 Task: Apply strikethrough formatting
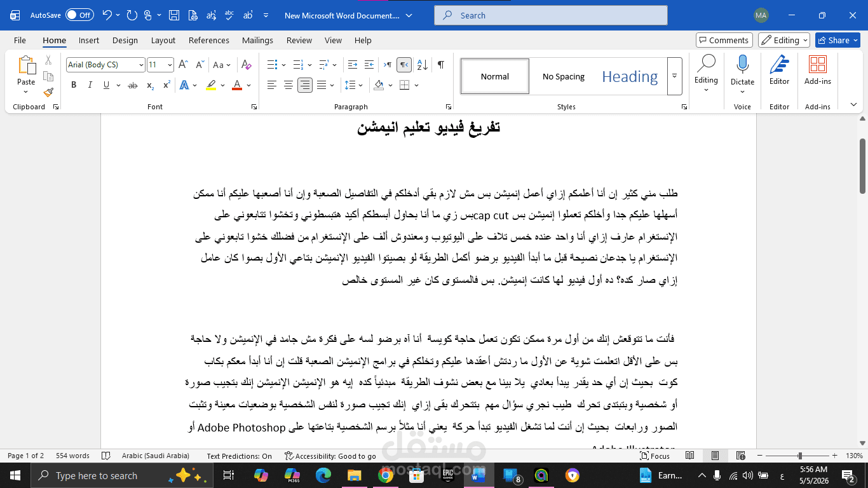pos(133,85)
